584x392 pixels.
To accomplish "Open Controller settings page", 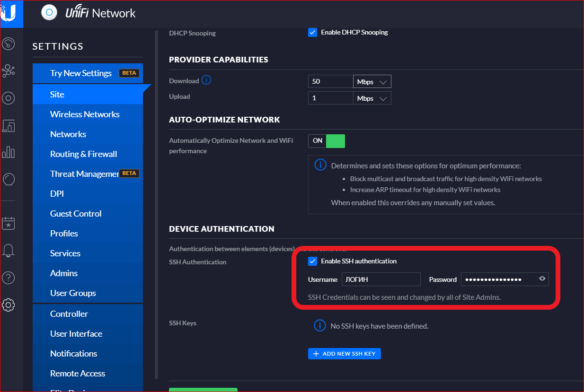I will point(88,314).
